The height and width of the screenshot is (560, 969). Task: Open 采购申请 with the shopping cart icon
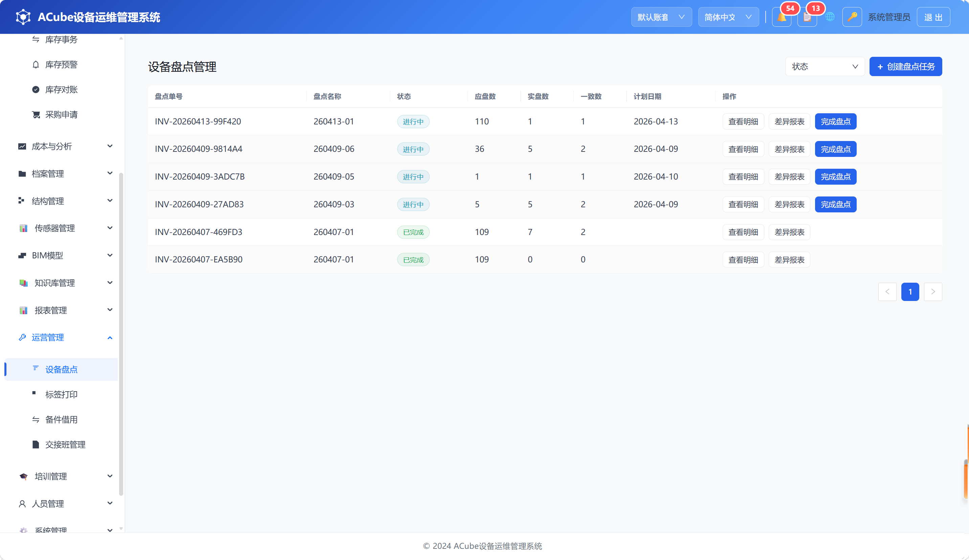[x=62, y=115]
